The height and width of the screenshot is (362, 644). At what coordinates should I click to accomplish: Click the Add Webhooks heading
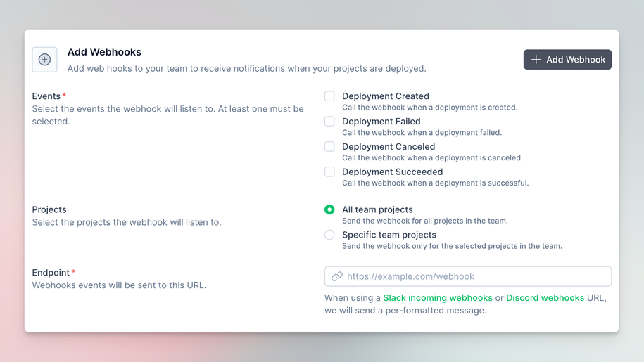click(104, 52)
